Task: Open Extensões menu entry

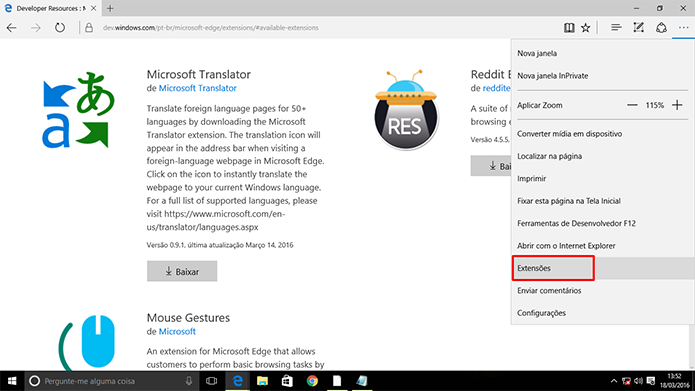Action: [603, 268]
